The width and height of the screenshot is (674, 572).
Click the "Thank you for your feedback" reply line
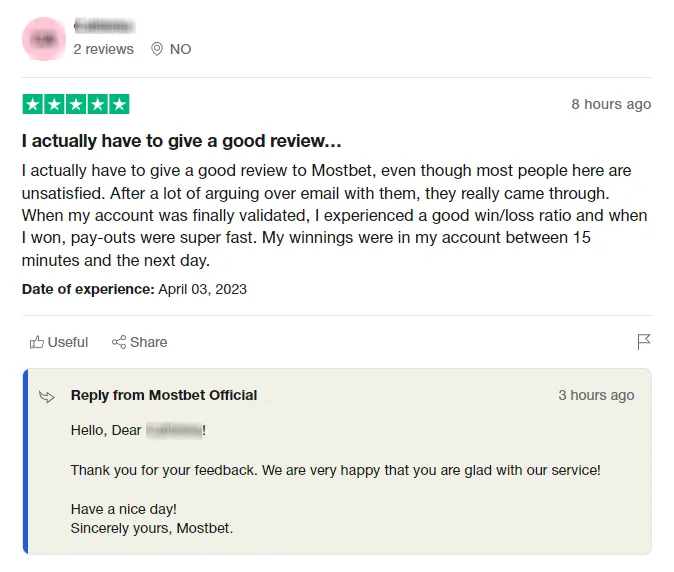tap(335, 469)
